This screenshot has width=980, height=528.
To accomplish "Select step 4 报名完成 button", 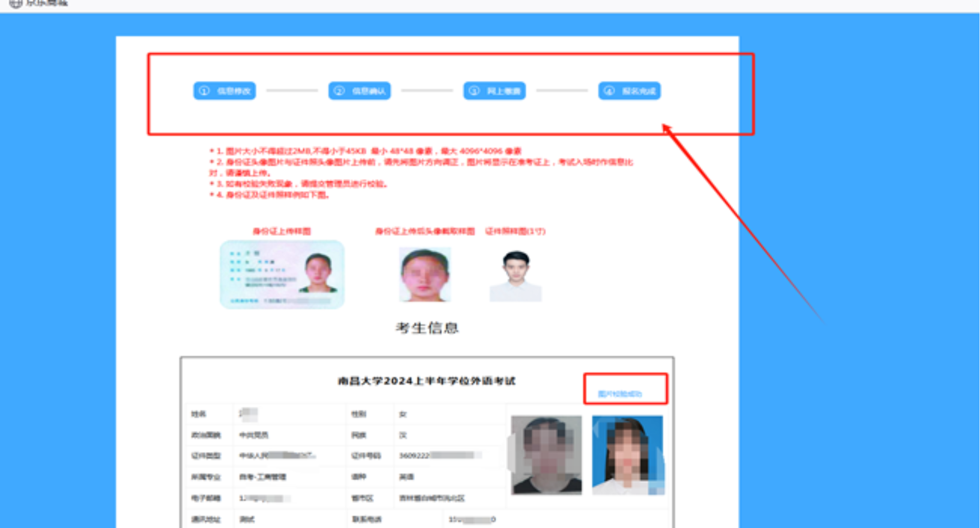I will pyautogui.click(x=629, y=91).
